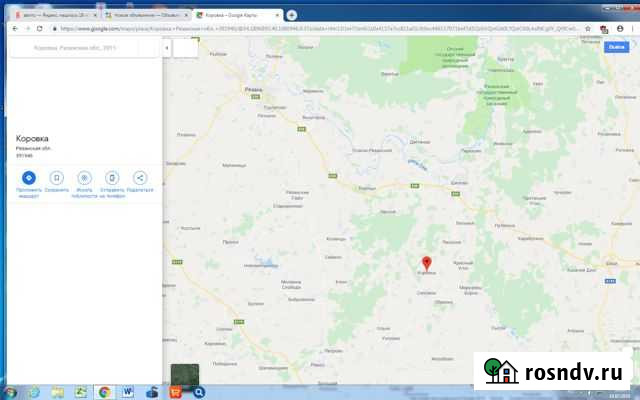Open Chrome from the taskbar

(x=103, y=392)
